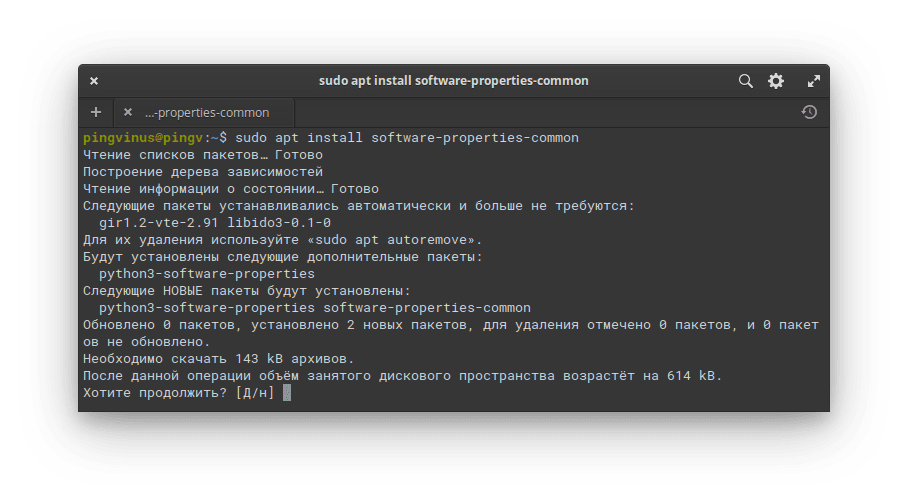This screenshot has width=908, height=504.
Task: Click the window title 'sudo apt install software-properties-common'
Action: click(x=453, y=81)
